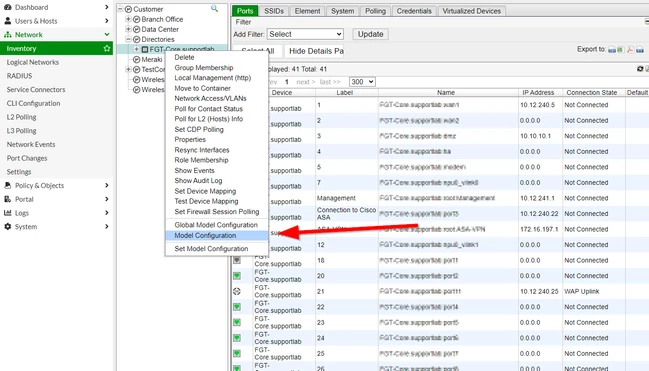Select Set Model Configuration menu entry
Viewport: 649px width, 371px height.
tap(216, 249)
